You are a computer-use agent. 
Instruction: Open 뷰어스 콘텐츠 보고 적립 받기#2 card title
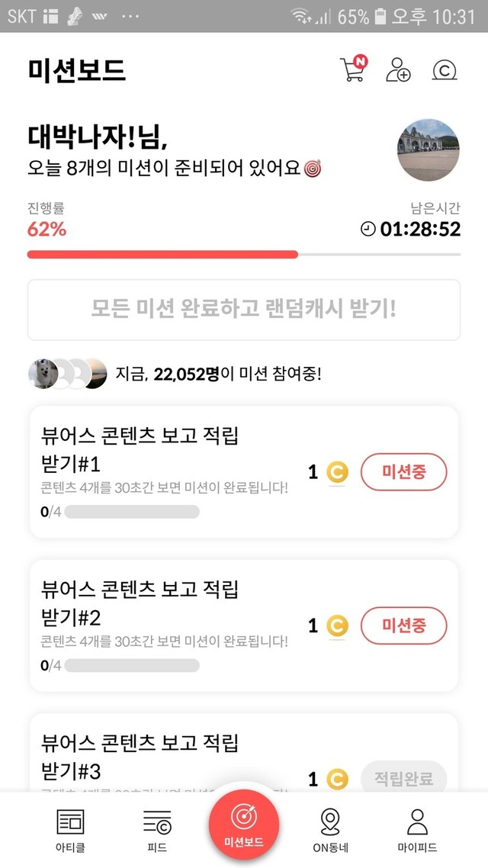tap(140, 601)
